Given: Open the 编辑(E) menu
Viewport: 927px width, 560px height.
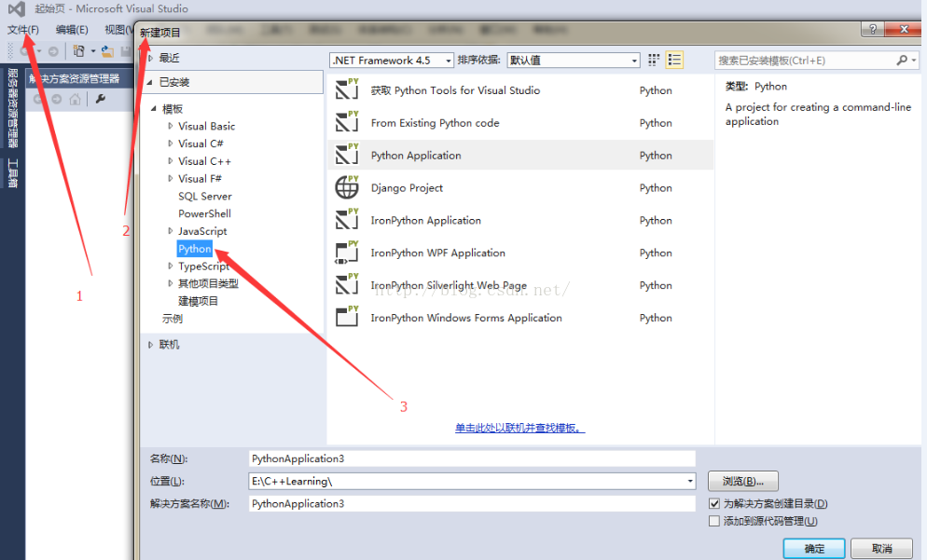Looking at the screenshot, I should pos(72,30).
